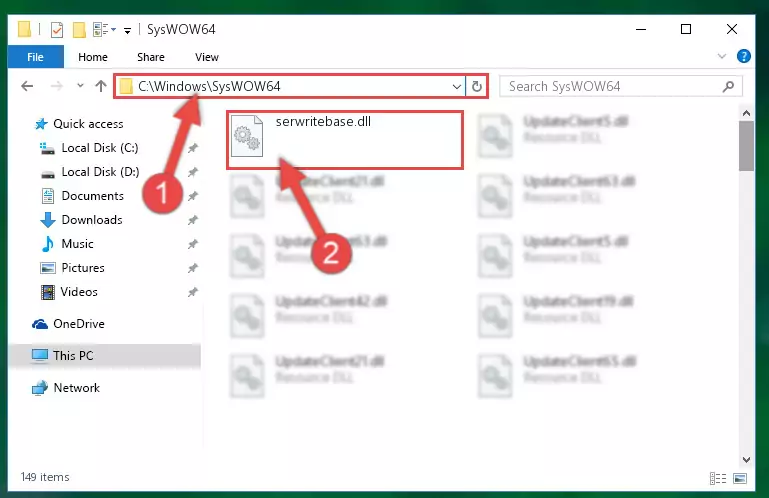Select Network in navigation pane
This screenshot has width=769, height=498.
click(77, 388)
